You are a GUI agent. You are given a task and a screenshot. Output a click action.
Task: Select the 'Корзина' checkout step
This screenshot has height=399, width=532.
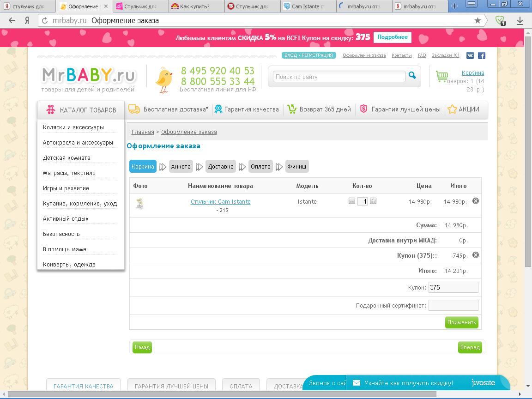coord(143,166)
